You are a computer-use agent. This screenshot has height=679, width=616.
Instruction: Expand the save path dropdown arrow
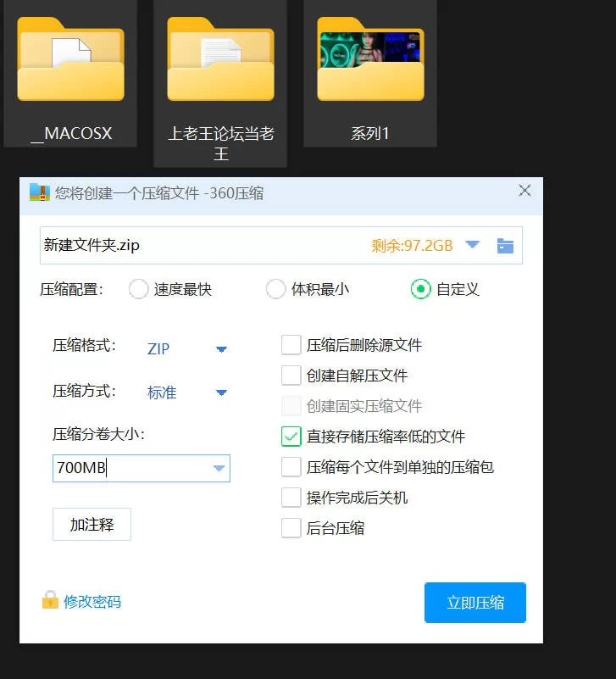(x=472, y=245)
